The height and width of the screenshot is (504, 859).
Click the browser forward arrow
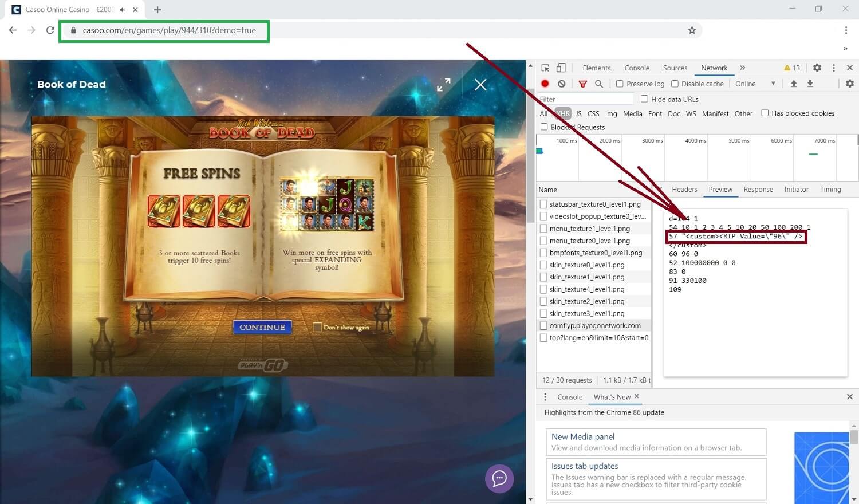(x=31, y=30)
